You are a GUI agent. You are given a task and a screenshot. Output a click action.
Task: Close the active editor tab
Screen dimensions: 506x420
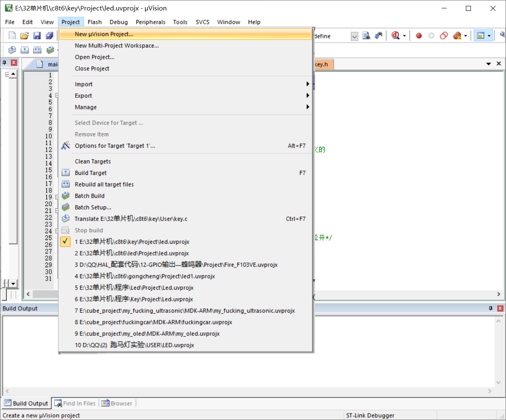point(498,63)
